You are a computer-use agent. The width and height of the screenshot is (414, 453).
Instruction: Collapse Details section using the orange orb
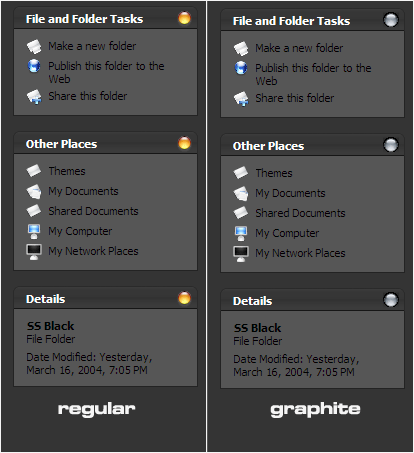click(x=184, y=298)
